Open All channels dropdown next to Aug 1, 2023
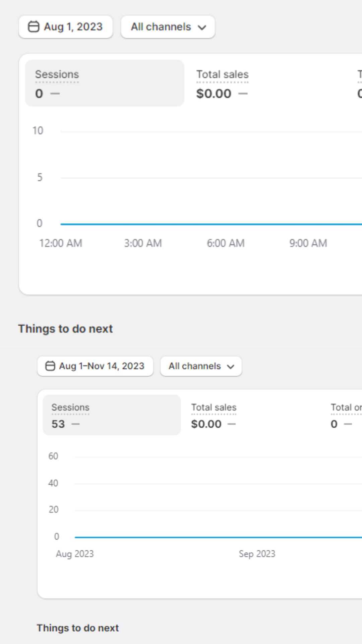 (168, 27)
